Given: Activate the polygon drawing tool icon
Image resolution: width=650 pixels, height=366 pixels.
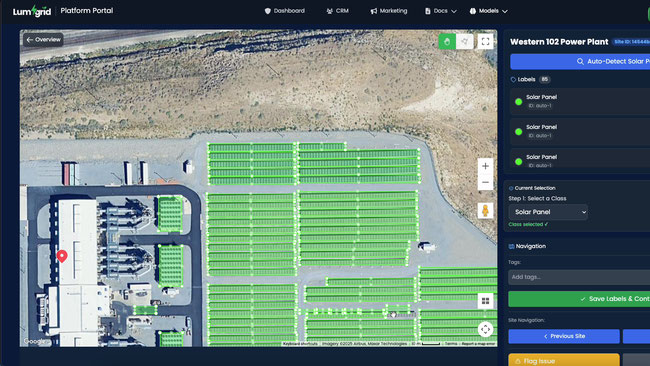Looking at the screenshot, I should coord(465,41).
